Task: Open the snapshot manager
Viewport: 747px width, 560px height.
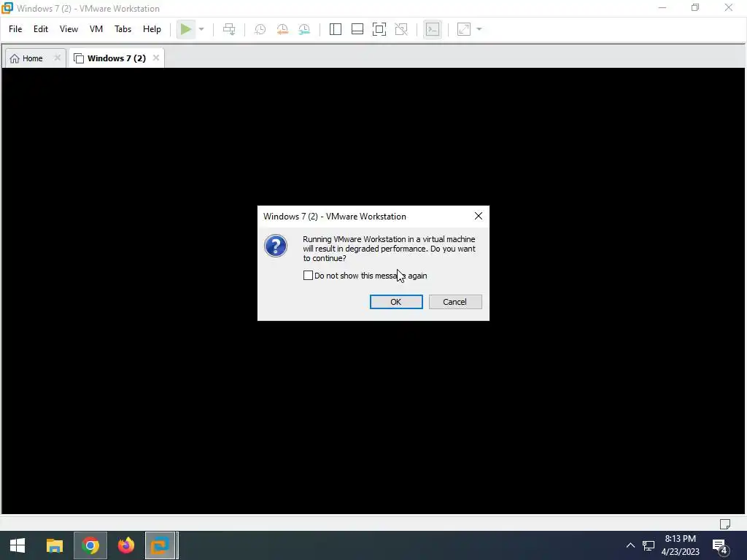Action: pos(304,29)
